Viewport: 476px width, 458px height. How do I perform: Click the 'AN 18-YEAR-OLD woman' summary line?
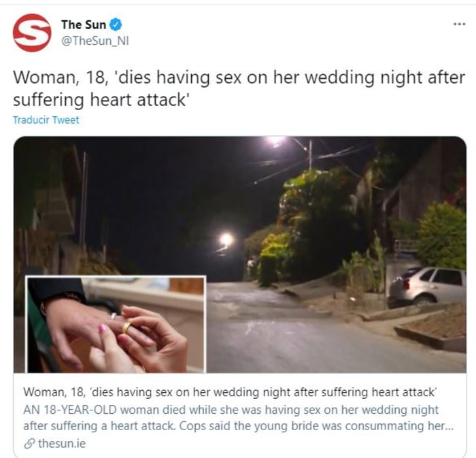[x=231, y=410]
